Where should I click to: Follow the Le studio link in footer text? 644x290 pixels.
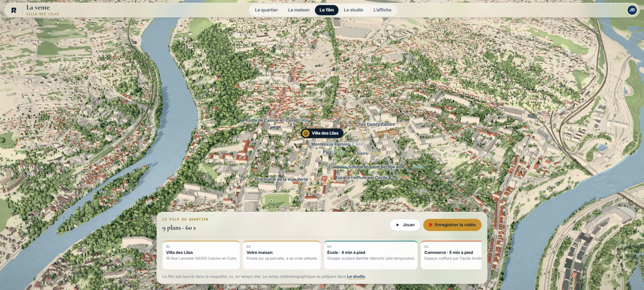click(356, 277)
